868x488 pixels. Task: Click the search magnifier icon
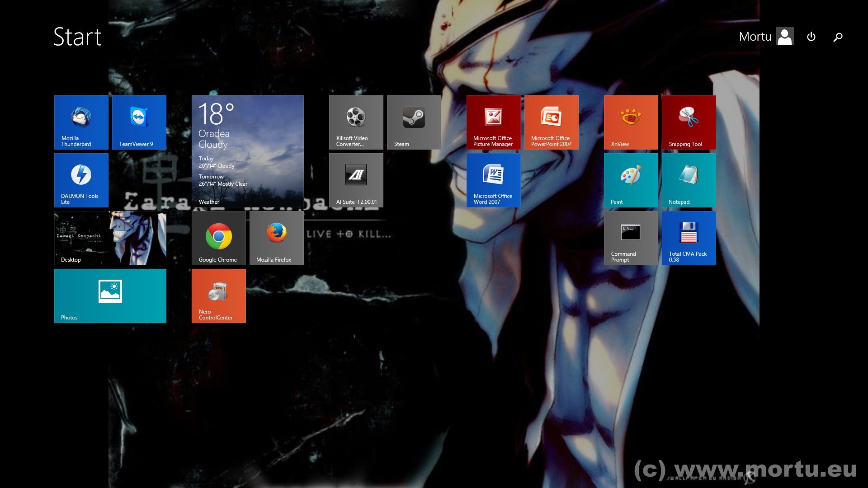pyautogui.click(x=838, y=37)
